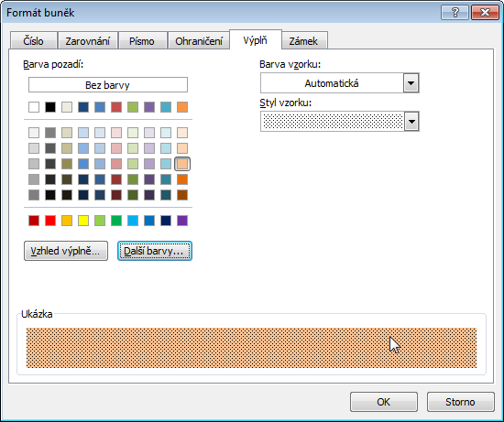Select the dark green swatch, darkest shade of green column

click(x=133, y=195)
